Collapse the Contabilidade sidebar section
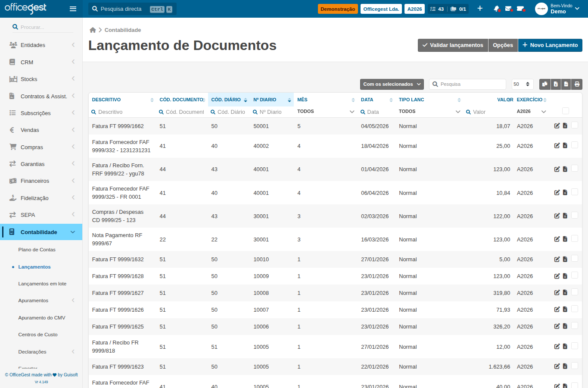588x388 pixels. 41,232
